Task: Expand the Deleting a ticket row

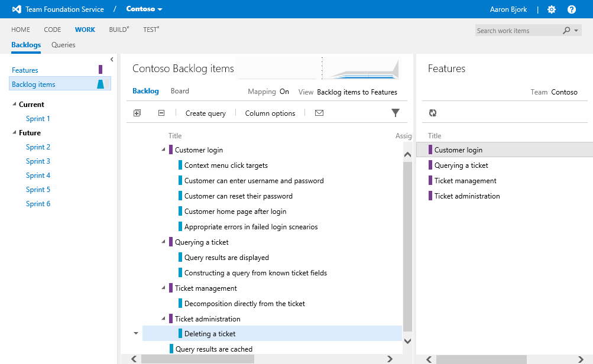Action: pos(135,333)
